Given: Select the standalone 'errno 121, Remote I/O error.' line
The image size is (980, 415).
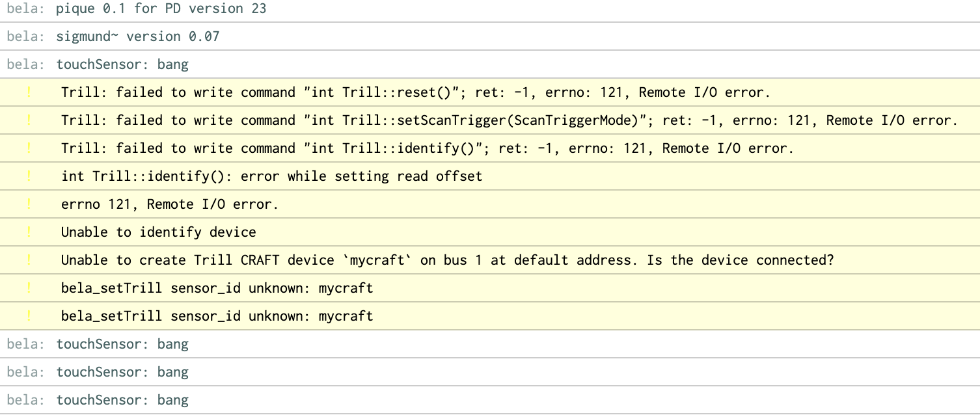Looking at the screenshot, I should (x=169, y=204).
